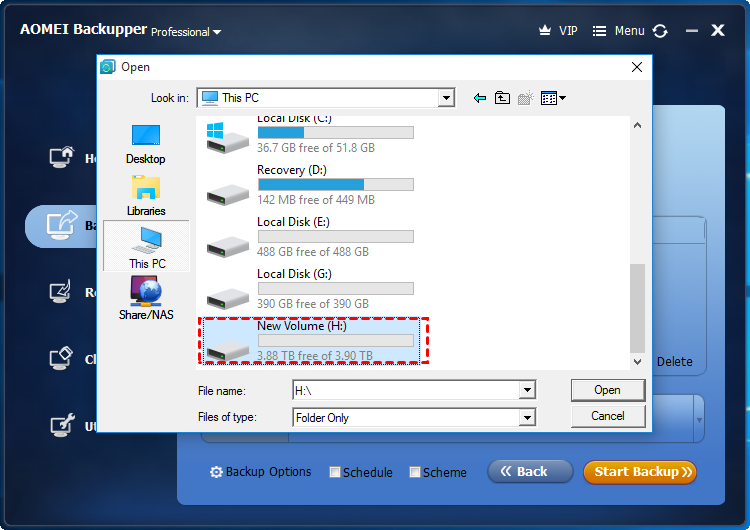The height and width of the screenshot is (530, 750).
Task: Select Share/NAS in the places bar
Action: tap(146, 298)
